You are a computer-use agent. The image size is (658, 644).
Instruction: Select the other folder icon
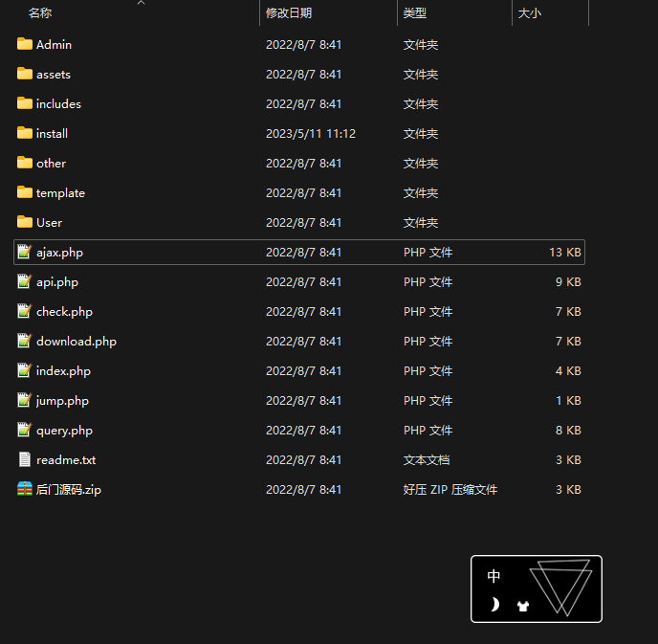click(x=25, y=163)
